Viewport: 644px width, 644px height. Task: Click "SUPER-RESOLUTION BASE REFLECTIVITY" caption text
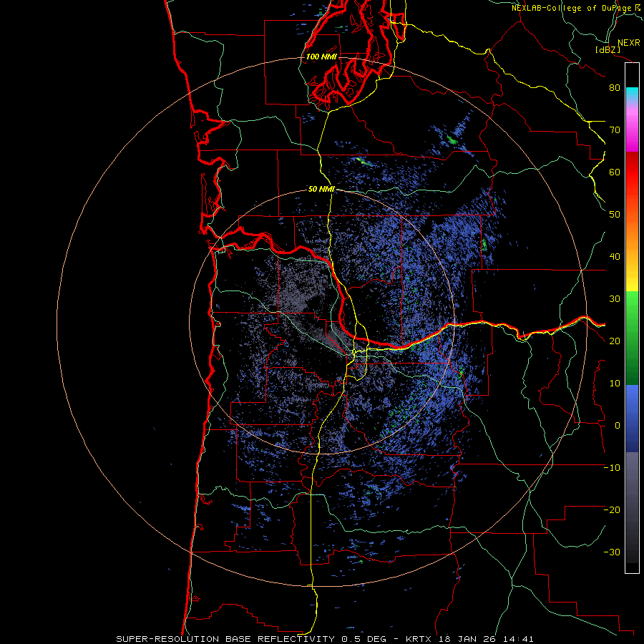[225, 639]
